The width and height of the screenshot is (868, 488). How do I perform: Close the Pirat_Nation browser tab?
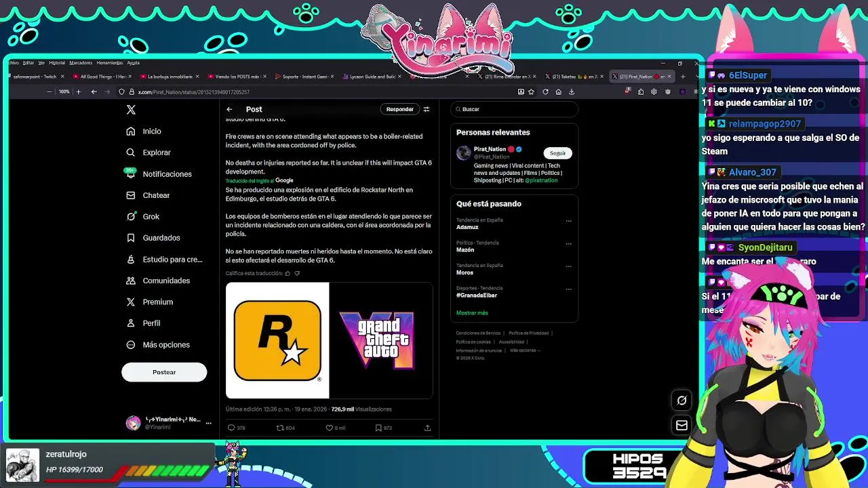pyautogui.click(x=669, y=77)
